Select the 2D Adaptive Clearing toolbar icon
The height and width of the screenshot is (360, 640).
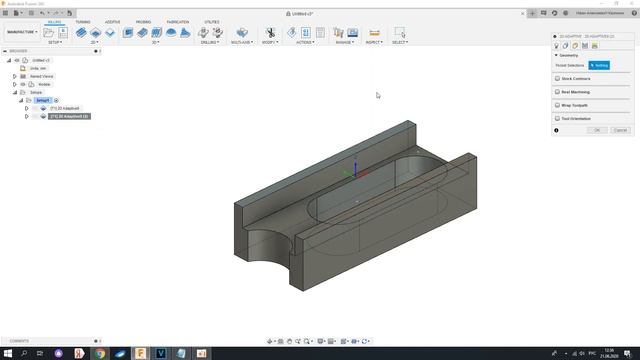(81, 33)
